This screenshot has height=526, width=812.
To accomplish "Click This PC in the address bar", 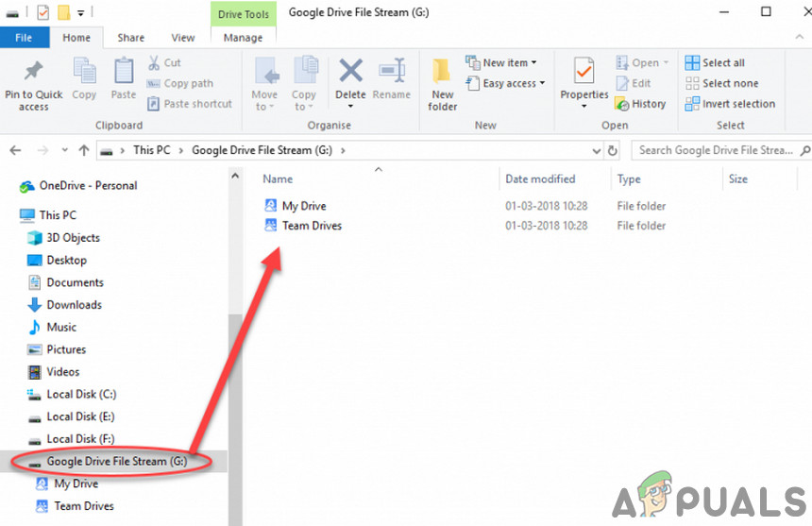I will coord(152,150).
